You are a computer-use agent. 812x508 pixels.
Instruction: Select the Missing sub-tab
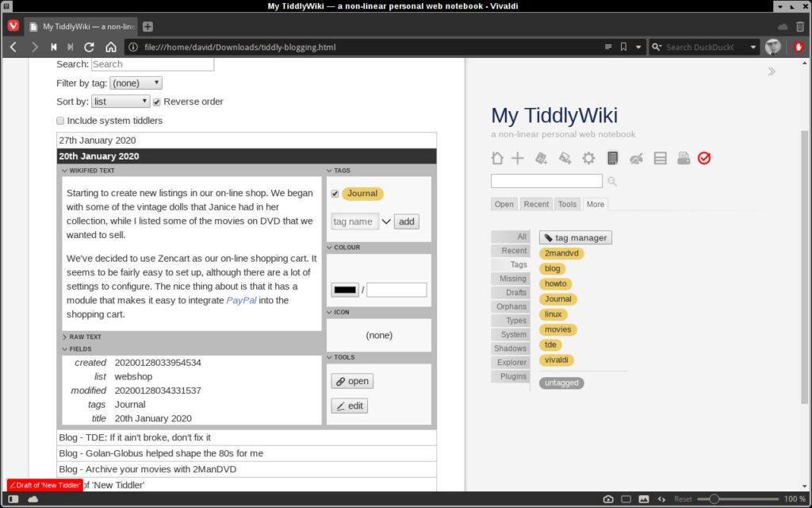[511, 279]
